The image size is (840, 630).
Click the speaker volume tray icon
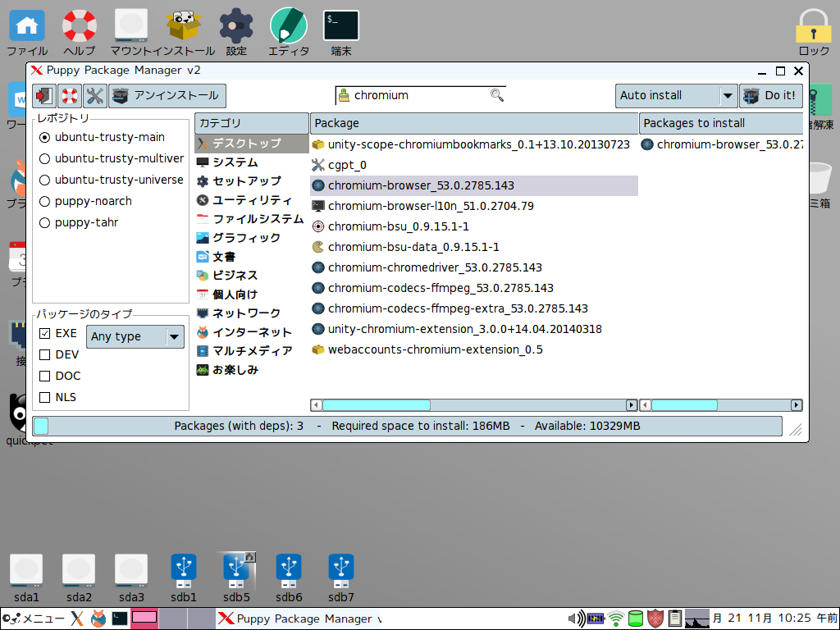(577, 619)
